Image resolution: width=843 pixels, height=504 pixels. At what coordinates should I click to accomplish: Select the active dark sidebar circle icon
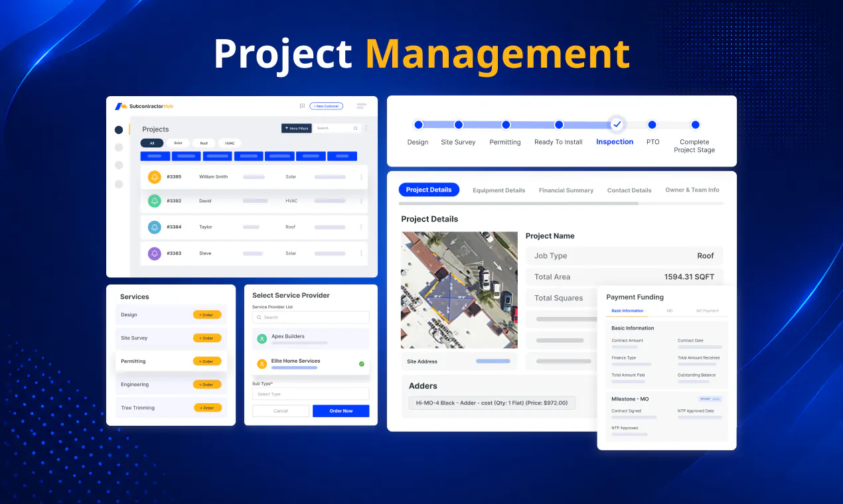click(119, 130)
